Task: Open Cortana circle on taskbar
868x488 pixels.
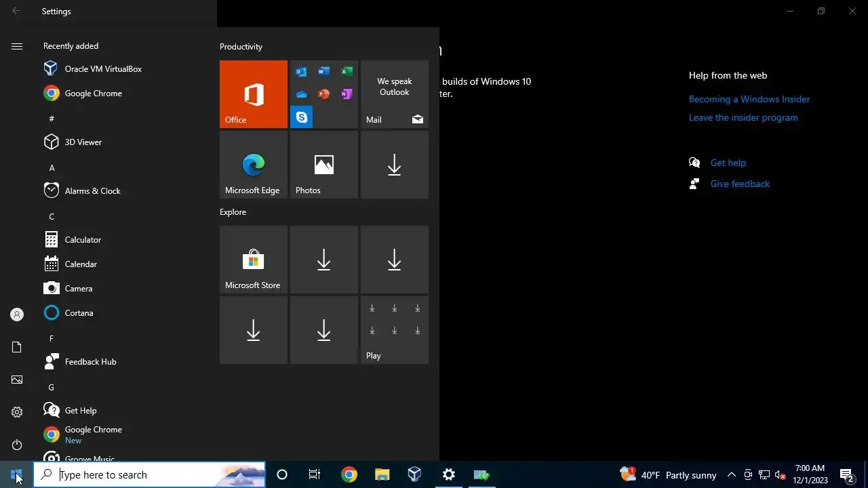Action: pos(282,474)
